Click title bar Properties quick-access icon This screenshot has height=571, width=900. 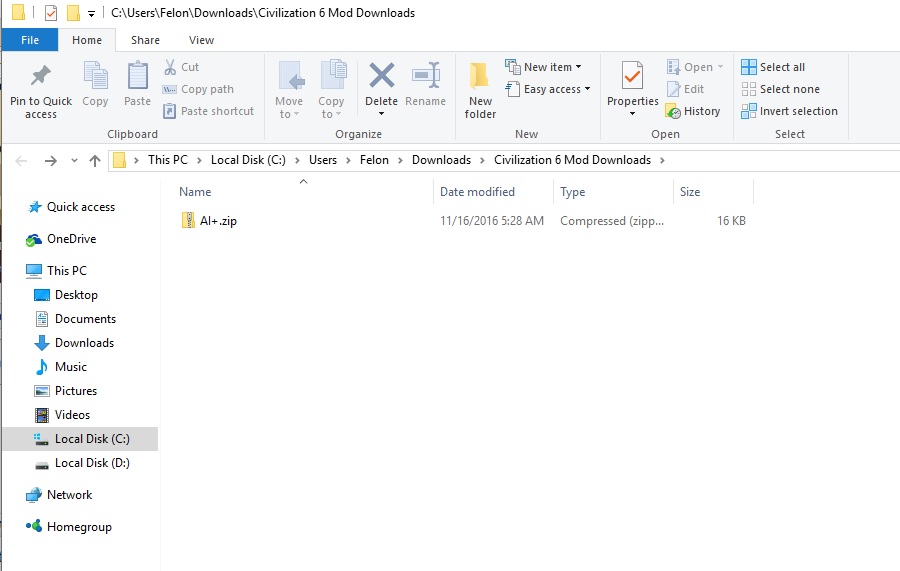(51, 13)
